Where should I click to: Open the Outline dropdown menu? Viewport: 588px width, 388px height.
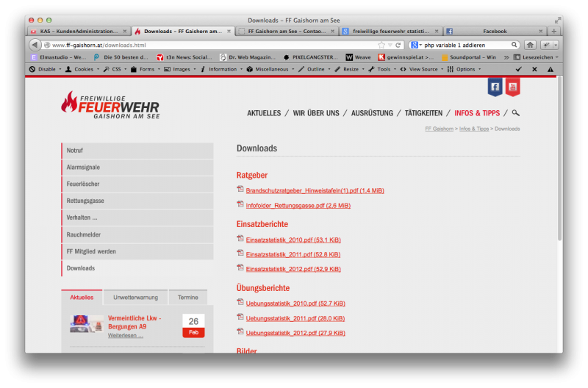pyautogui.click(x=315, y=69)
